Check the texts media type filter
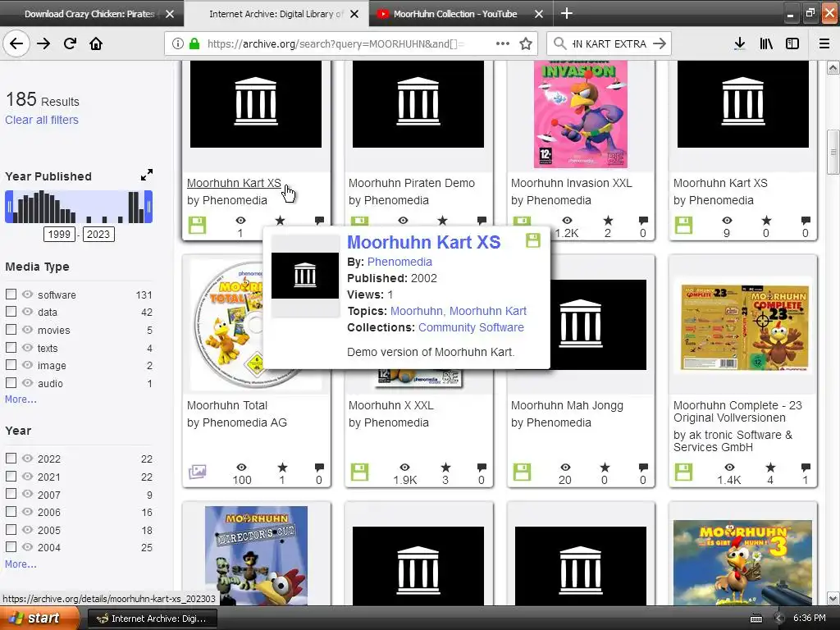The height and width of the screenshot is (630, 840). [11, 347]
